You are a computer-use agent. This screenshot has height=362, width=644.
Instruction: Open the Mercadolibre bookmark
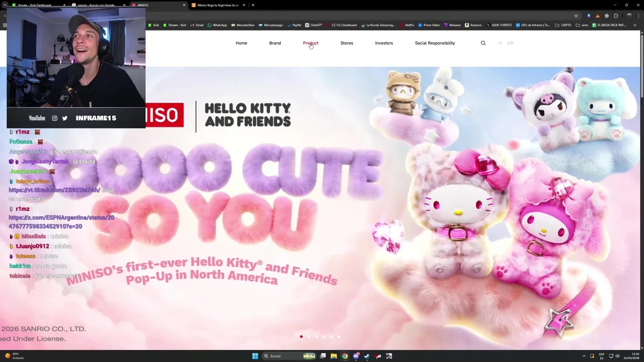(243, 25)
